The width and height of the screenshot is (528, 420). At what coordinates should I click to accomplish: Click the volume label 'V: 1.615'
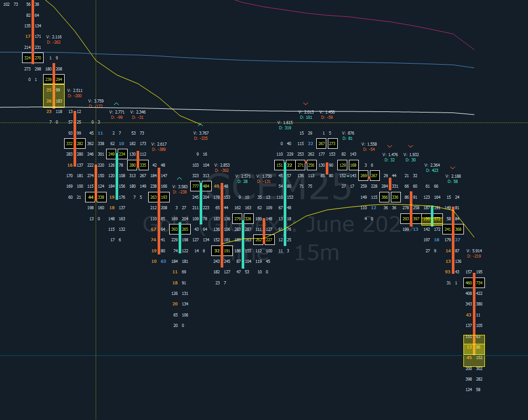coord(285,122)
